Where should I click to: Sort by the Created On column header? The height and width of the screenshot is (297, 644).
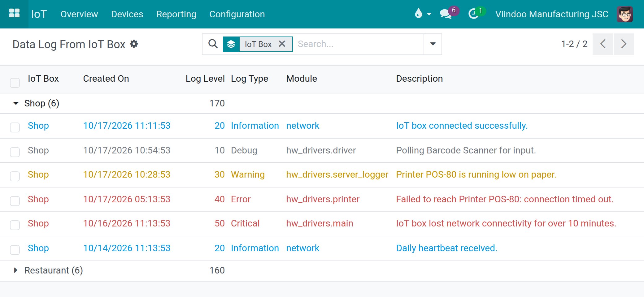106,79
